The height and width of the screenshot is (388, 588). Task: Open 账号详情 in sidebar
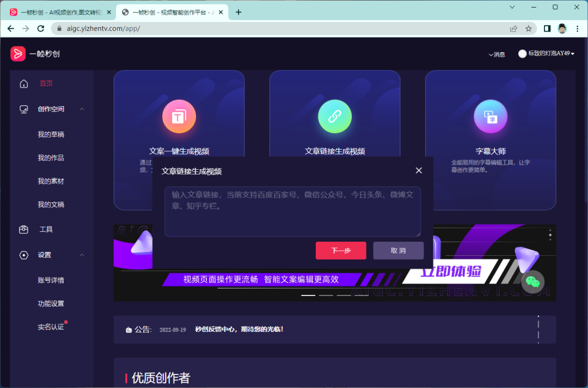(51, 280)
